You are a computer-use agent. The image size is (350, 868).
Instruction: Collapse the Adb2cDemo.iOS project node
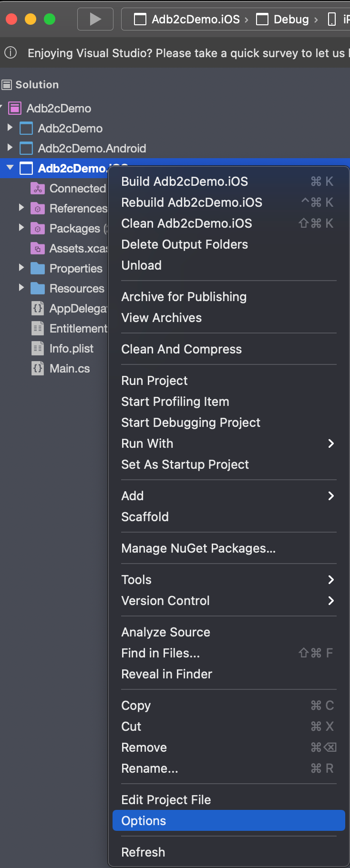pos(10,168)
